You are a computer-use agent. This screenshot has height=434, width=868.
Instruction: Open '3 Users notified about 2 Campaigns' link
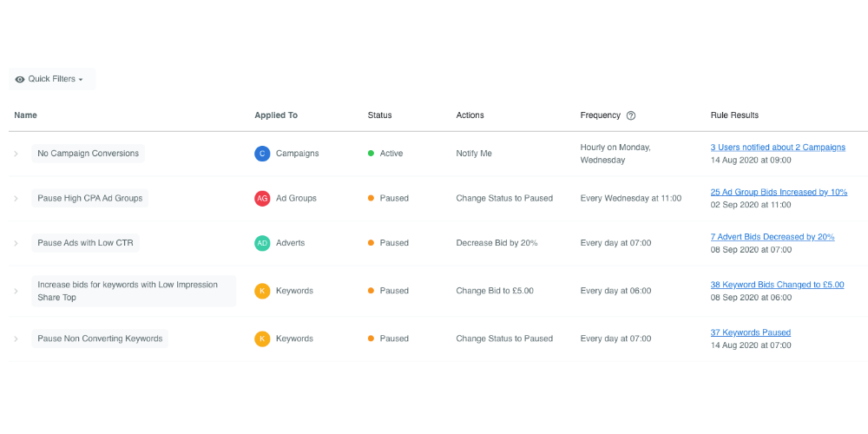(x=778, y=148)
